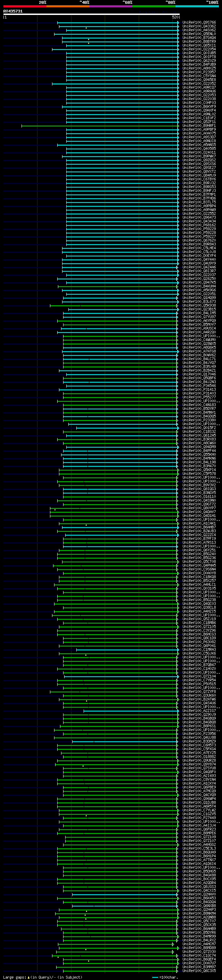Select the UniRef100_A6YPQ9 label
The height and width of the screenshot is (980, 222).
199,321
